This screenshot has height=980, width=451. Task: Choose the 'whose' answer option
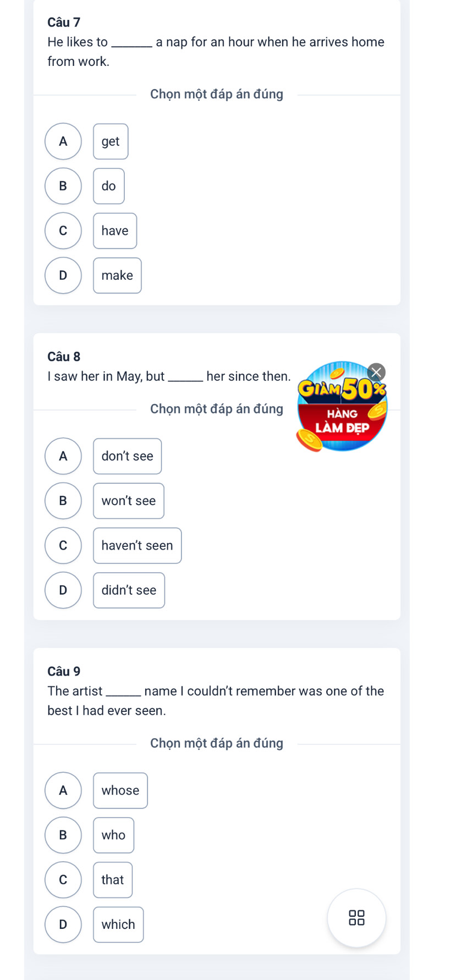point(120,790)
